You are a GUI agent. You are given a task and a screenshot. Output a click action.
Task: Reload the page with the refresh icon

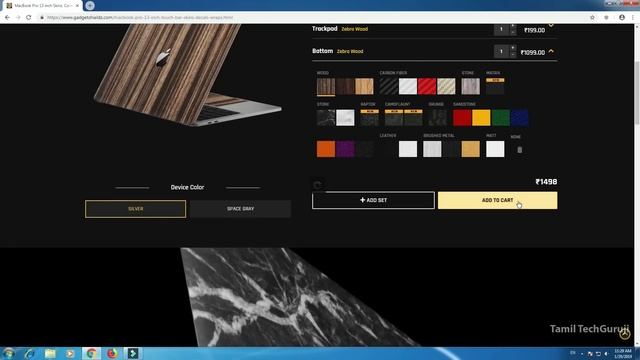(29, 18)
